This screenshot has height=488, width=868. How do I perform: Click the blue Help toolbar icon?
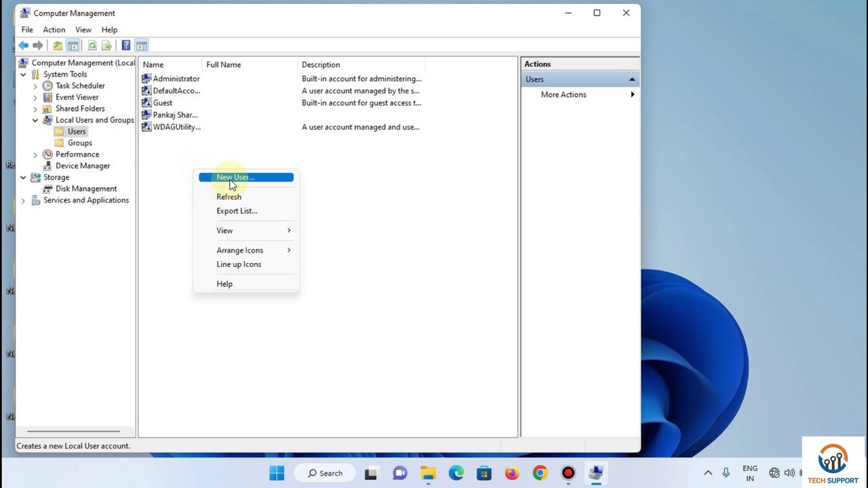click(x=126, y=45)
